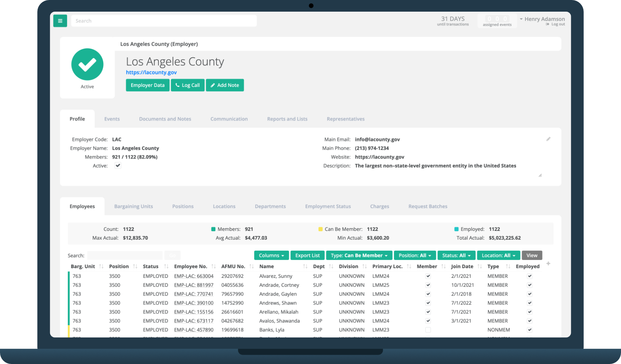Toggle Member checkbox for Andrews, Shawn
The width and height of the screenshot is (621, 364).
pos(428,303)
